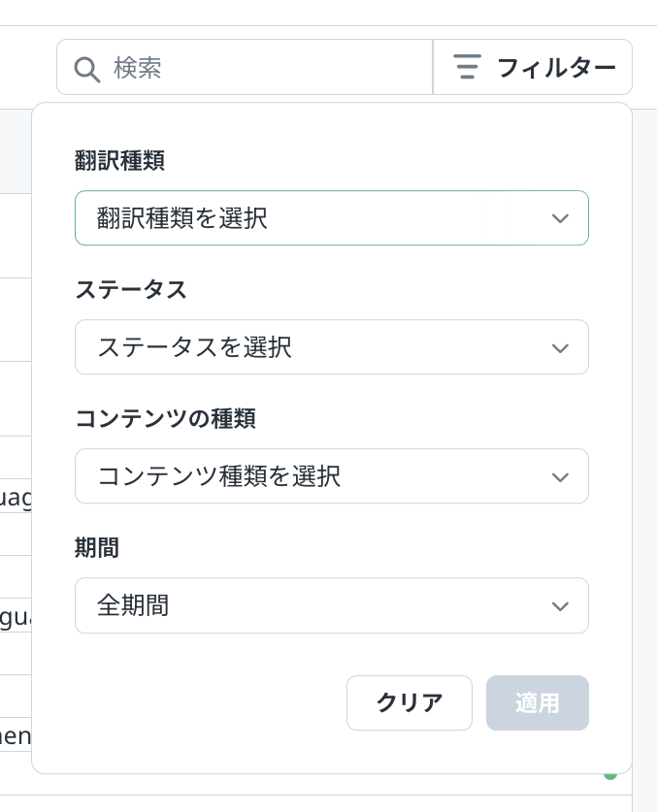Viewport: 657px width, 812px height.
Task: Click the 適用 apply button
Action: [x=538, y=702]
